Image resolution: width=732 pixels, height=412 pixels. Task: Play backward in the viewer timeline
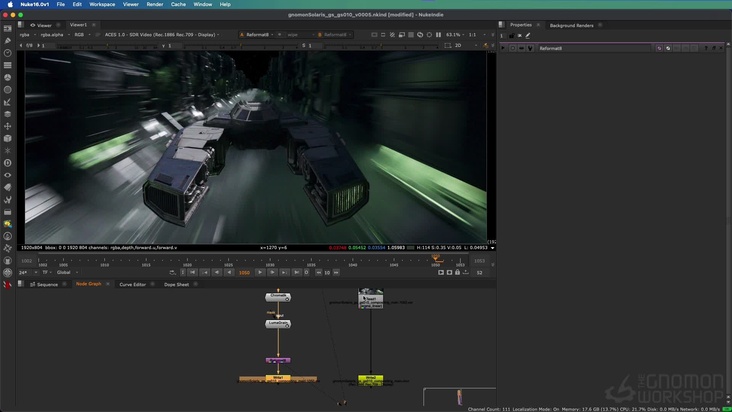229,272
